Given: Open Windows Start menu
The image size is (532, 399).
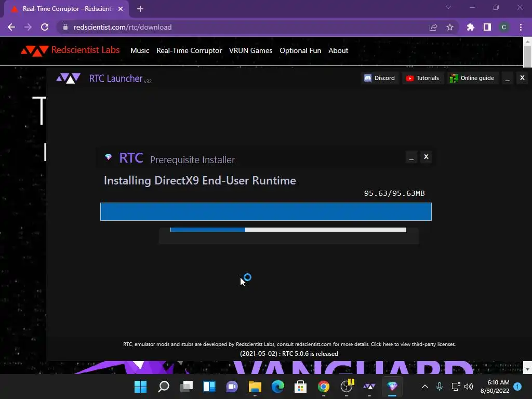Looking at the screenshot, I should [x=140, y=387].
